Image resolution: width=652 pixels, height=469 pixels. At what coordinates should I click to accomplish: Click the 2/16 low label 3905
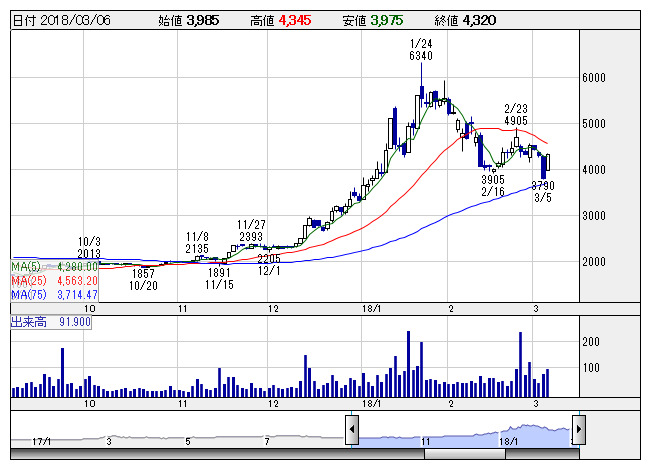tap(492, 180)
